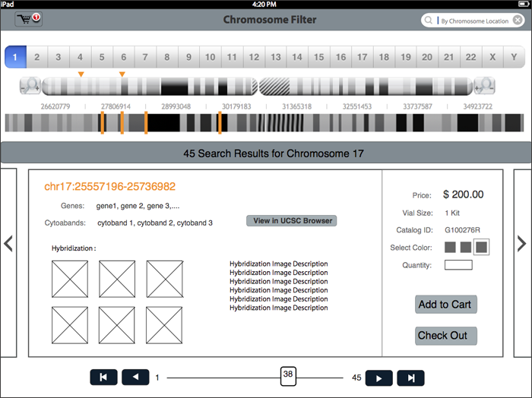Open third hybridization thumbnail in bottom row

[164, 325]
